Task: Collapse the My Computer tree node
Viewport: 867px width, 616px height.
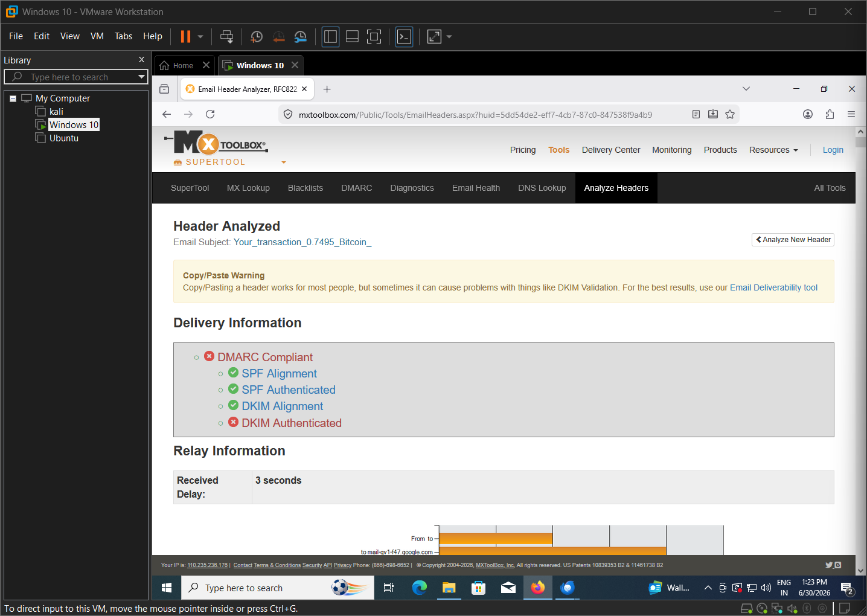Action: [13, 98]
